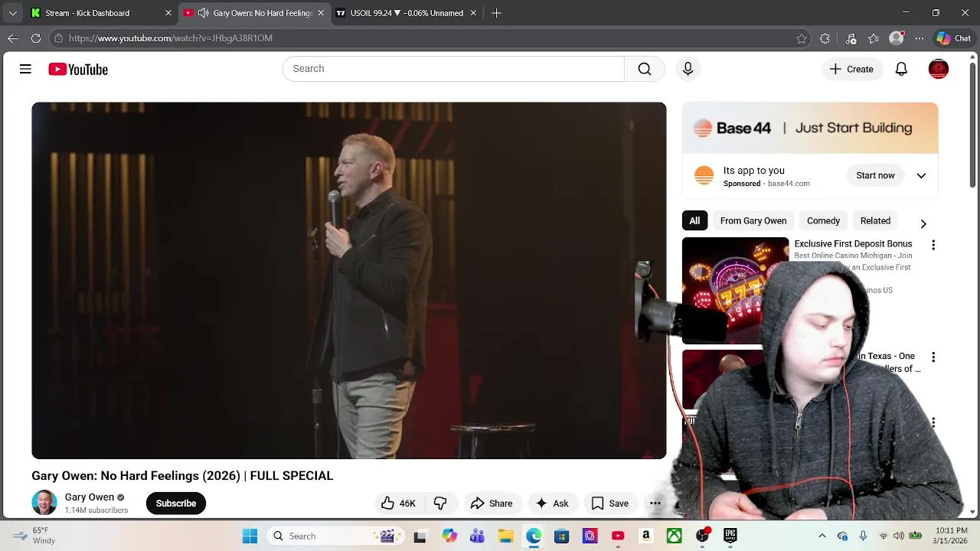Open Edge settings and more menu
Viewport: 980px width, 551px height.
(x=920, y=38)
